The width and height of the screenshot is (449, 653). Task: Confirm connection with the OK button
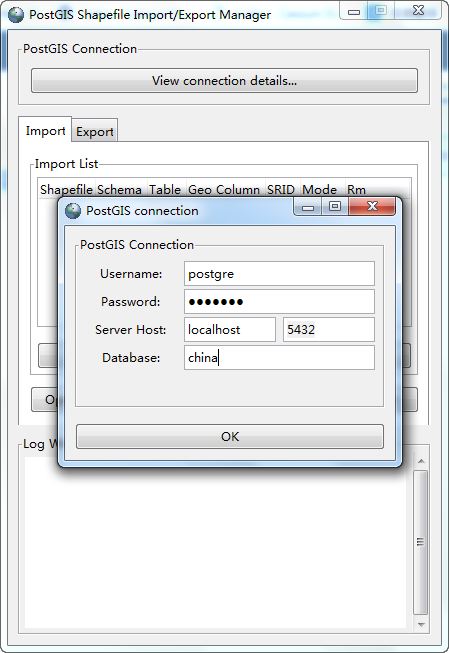tap(230, 436)
